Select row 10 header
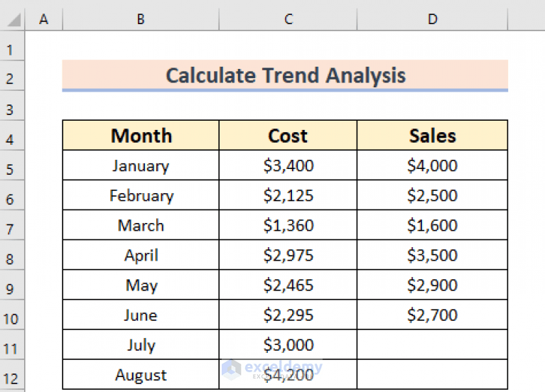Viewport: 545px width, 392px height. 12,315
